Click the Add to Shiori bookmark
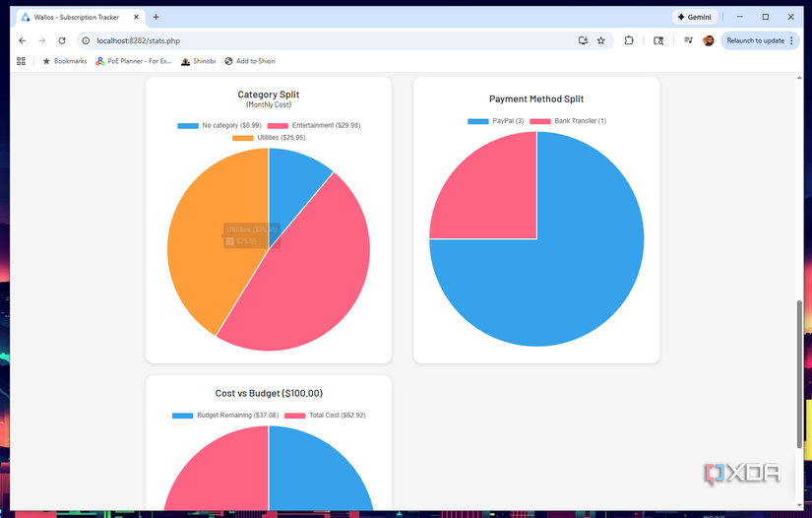The height and width of the screenshot is (518, 812). [250, 61]
